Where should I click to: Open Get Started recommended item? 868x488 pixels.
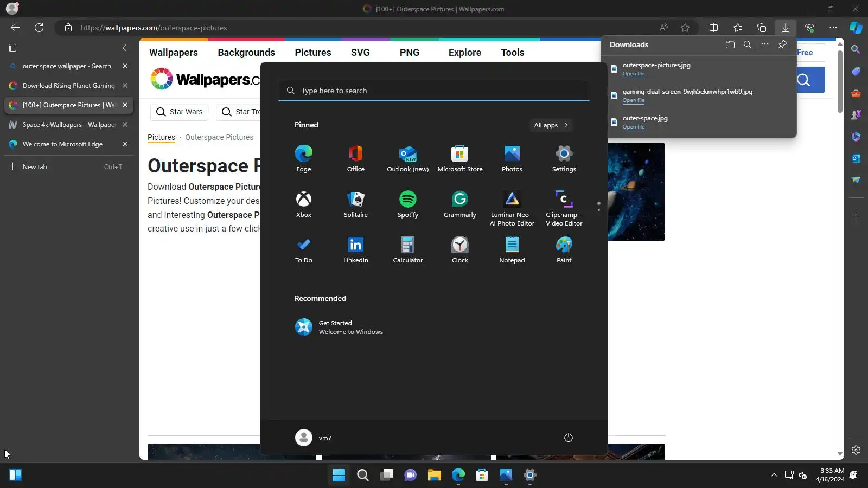tap(340, 328)
